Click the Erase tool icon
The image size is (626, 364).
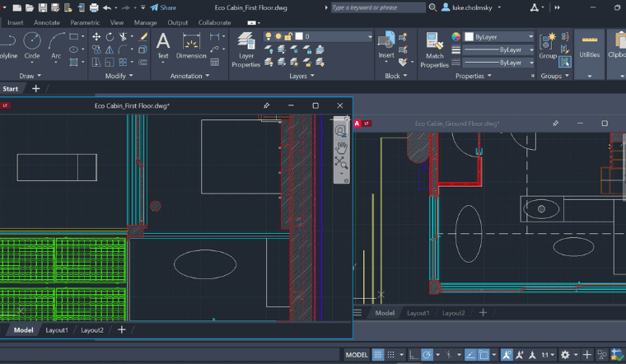(143, 37)
